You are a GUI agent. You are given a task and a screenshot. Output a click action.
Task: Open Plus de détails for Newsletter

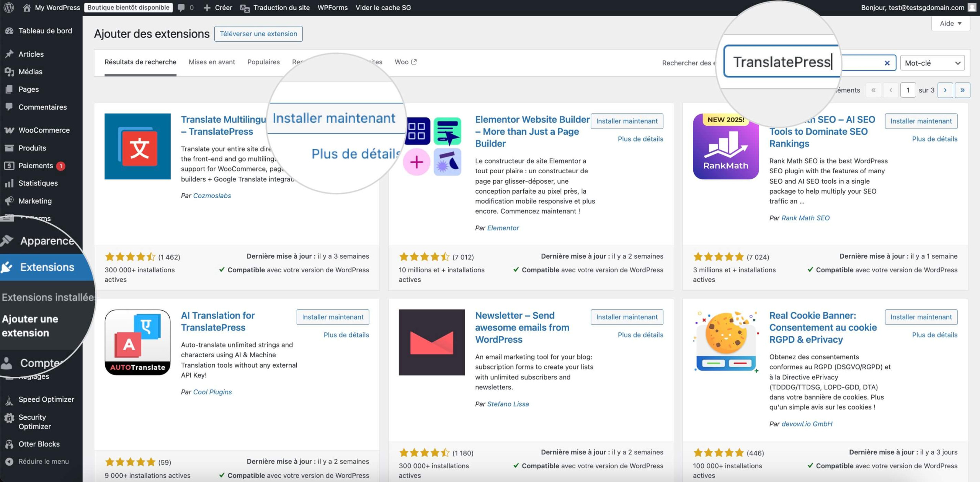point(640,335)
